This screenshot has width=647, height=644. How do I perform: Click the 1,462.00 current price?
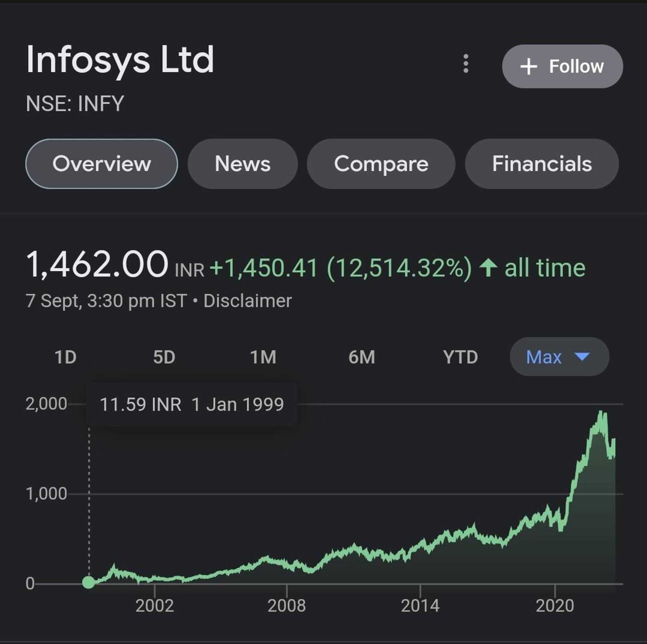pos(97,265)
